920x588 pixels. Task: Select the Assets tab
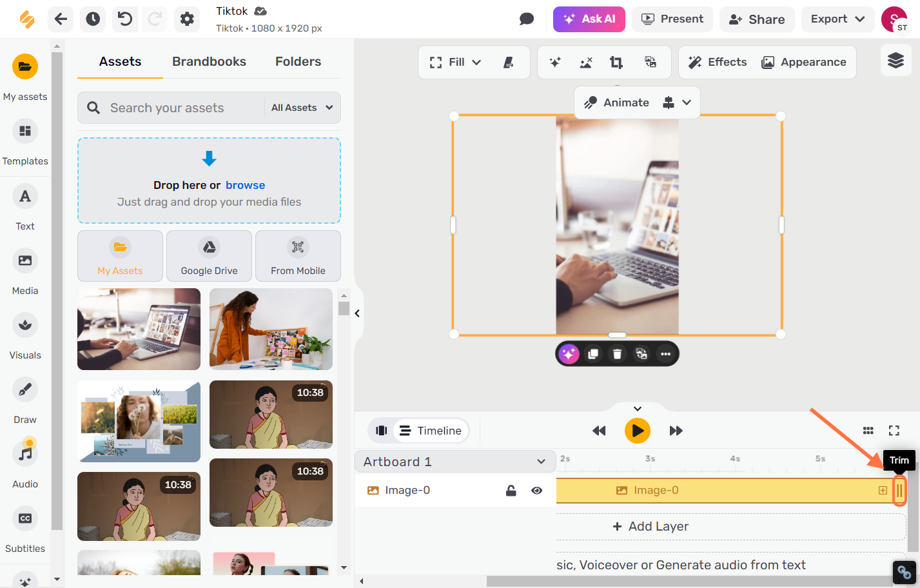120,61
